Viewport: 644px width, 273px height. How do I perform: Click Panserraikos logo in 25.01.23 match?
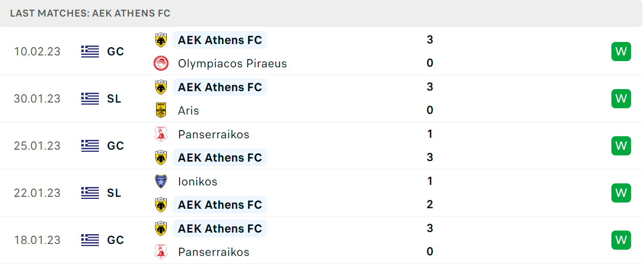click(161, 134)
